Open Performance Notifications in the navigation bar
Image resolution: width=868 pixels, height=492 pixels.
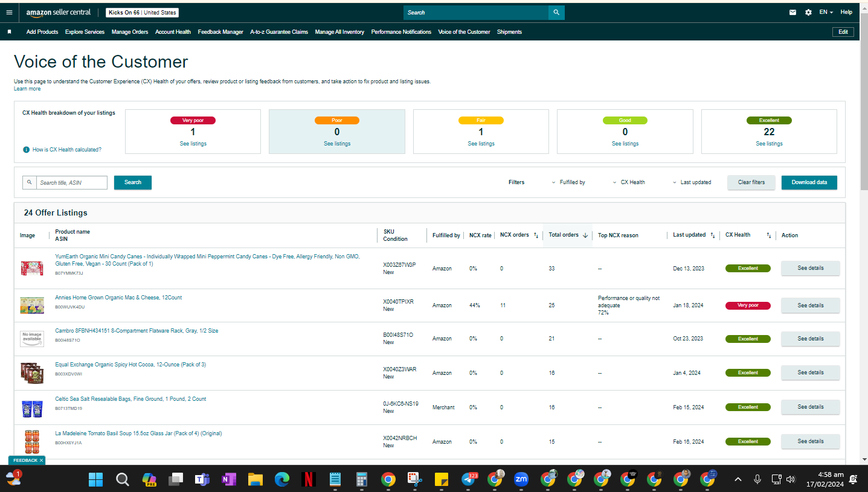pyautogui.click(x=401, y=32)
